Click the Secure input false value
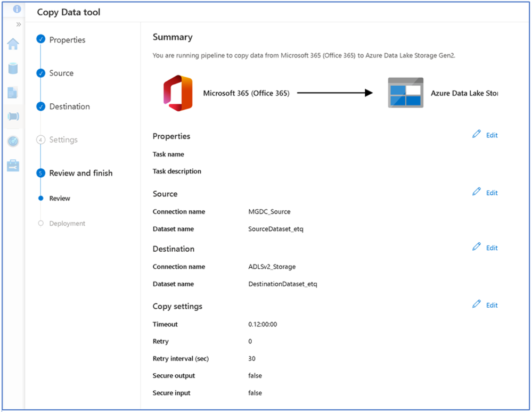The width and height of the screenshot is (532, 412). pyautogui.click(x=255, y=393)
